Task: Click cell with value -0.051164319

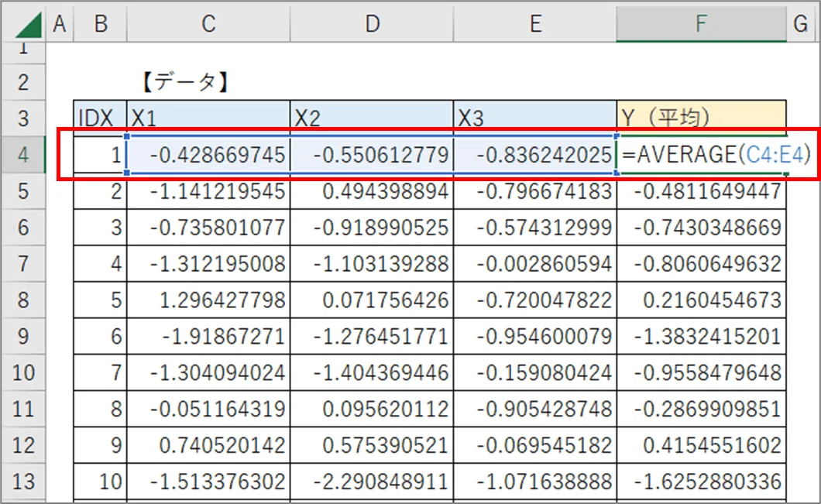Action: [x=208, y=409]
